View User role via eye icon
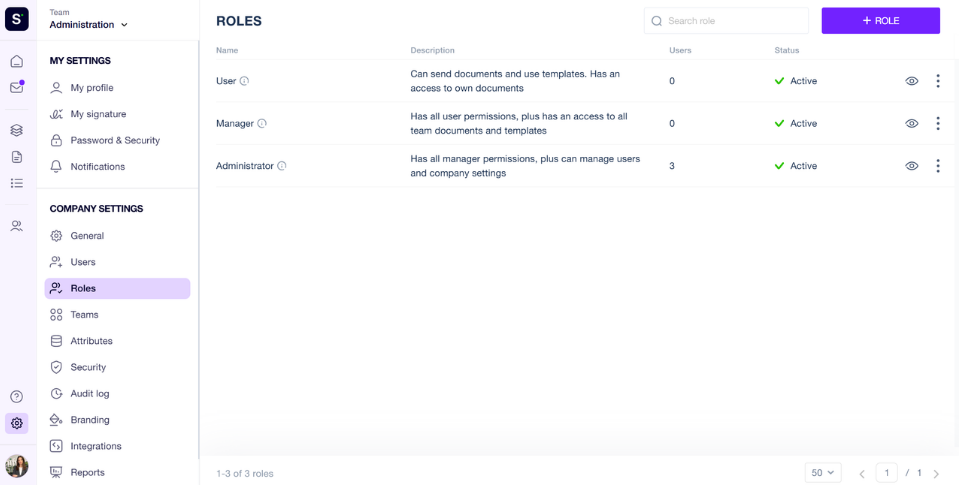Screen dimensions: 959x485 911,81
